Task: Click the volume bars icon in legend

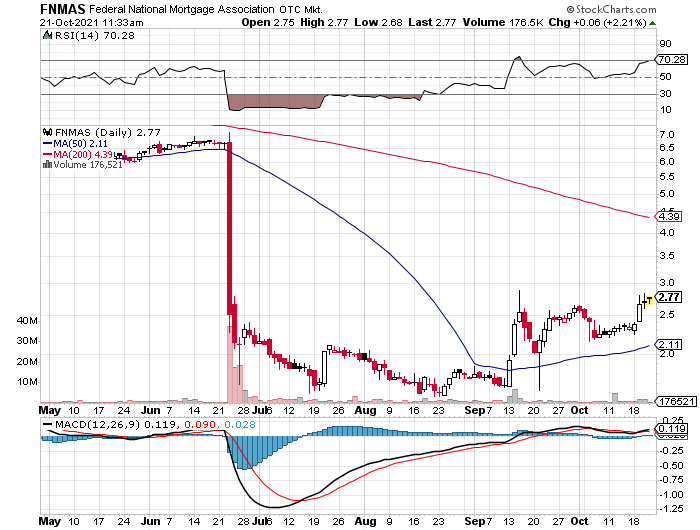Action: pyautogui.click(x=47, y=165)
